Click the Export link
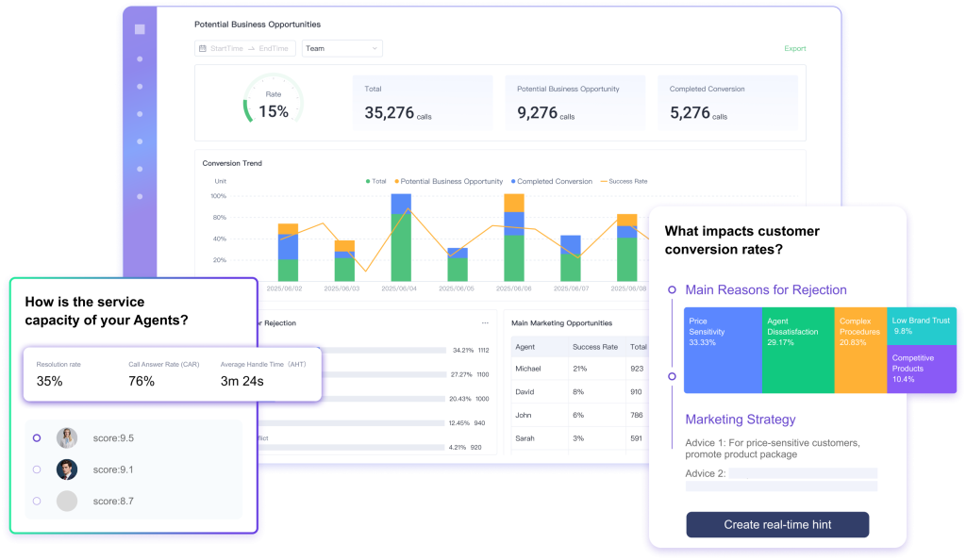Viewport: 966px width, 560px height. (794, 48)
